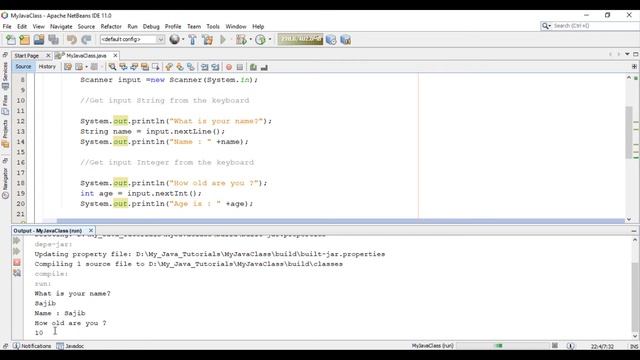Click the memory usage garbage collection bar

point(300,39)
